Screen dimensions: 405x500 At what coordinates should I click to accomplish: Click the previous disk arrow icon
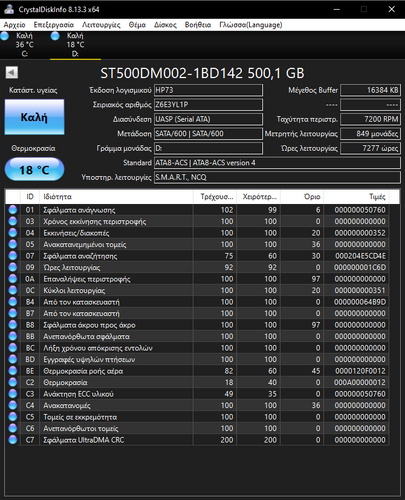(12, 72)
